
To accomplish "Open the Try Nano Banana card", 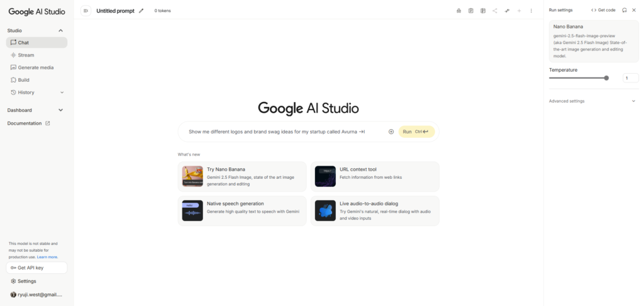I will click(242, 176).
